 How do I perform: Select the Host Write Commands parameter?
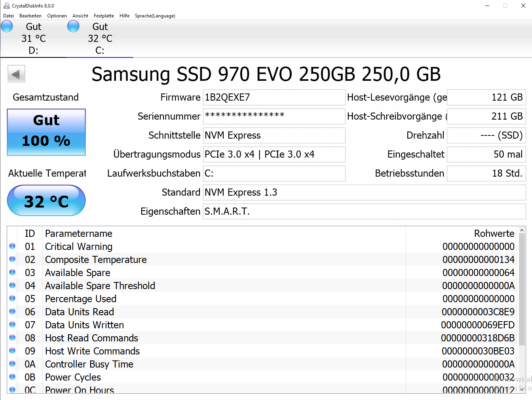coord(92,351)
